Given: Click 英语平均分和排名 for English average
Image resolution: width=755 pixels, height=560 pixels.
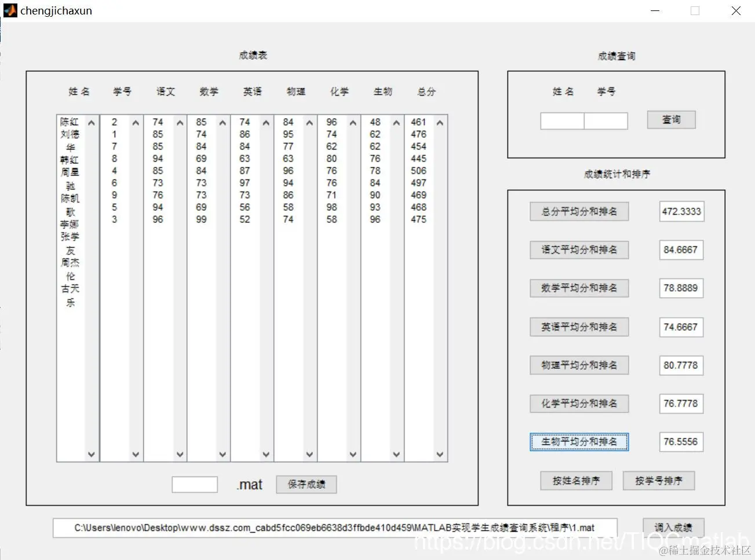Looking at the screenshot, I should click(579, 327).
